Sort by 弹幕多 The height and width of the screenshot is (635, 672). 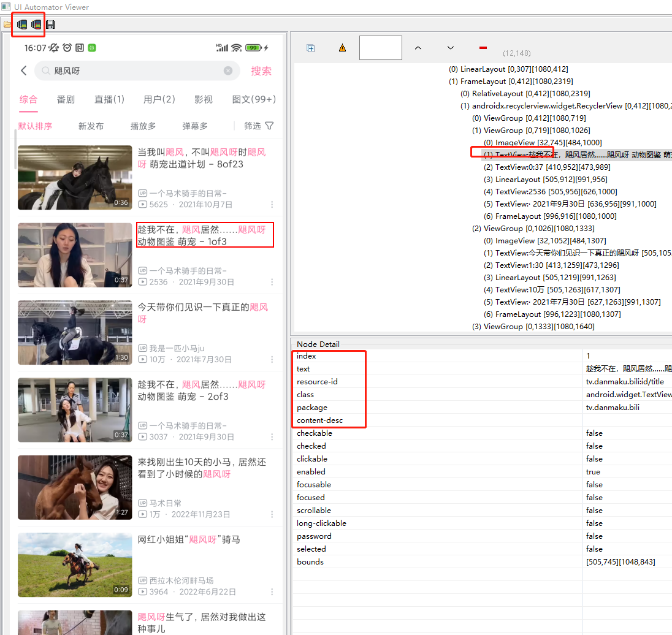tap(194, 126)
